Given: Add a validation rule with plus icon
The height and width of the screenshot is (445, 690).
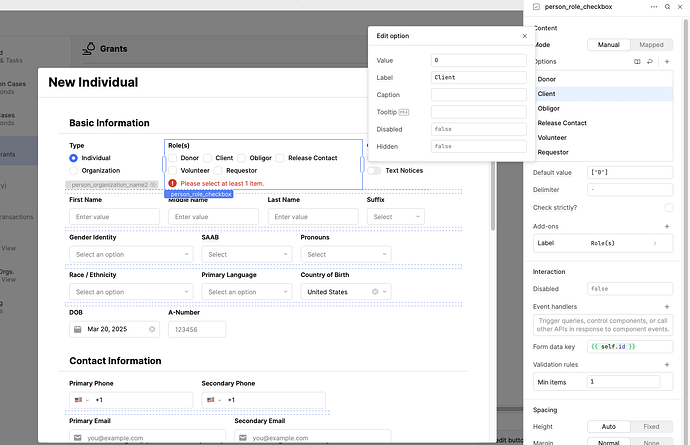Looking at the screenshot, I should pos(667,364).
